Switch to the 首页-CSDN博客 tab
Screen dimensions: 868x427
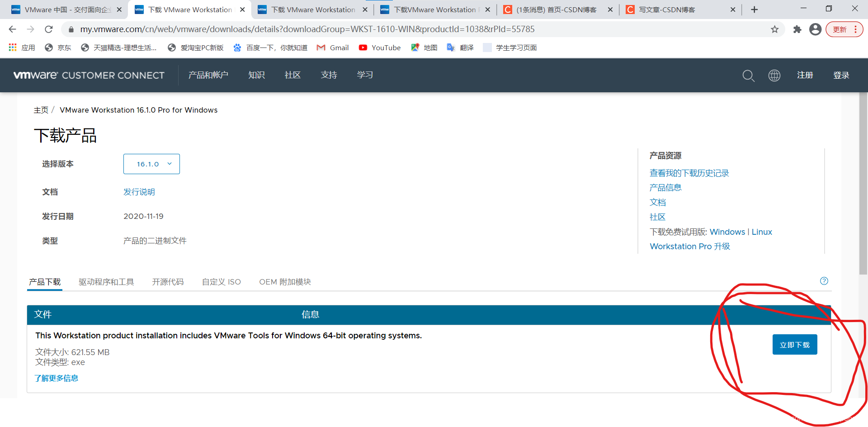pos(557,9)
